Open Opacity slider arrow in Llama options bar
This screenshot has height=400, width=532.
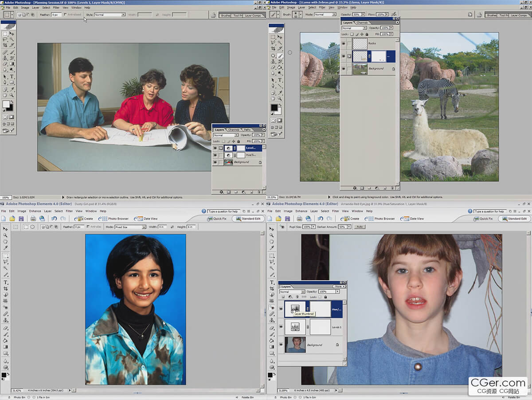[363, 14]
